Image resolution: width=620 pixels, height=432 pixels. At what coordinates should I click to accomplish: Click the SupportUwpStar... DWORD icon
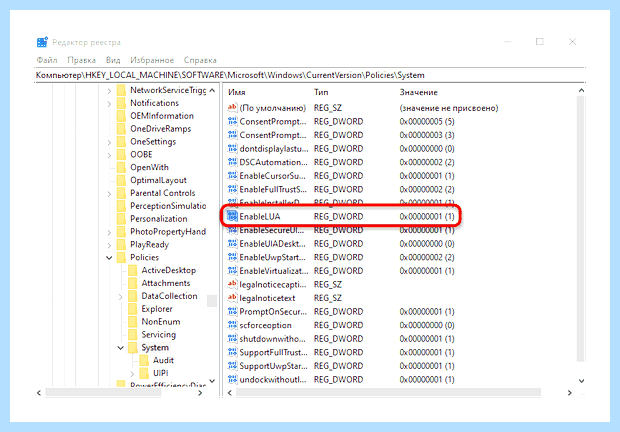click(232, 366)
